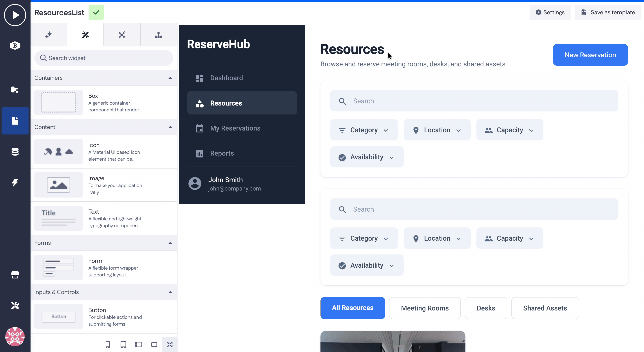Open the database icon in left sidebar

click(x=15, y=152)
